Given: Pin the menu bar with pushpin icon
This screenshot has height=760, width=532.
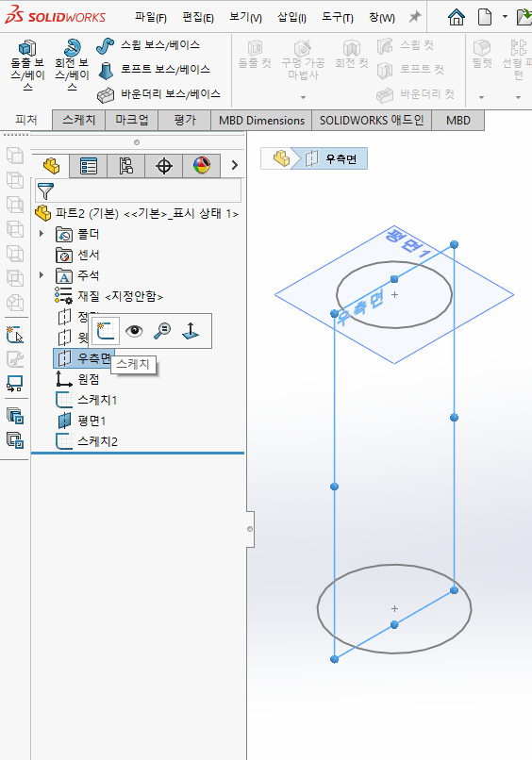Looking at the screenshot, I should 415,18.
